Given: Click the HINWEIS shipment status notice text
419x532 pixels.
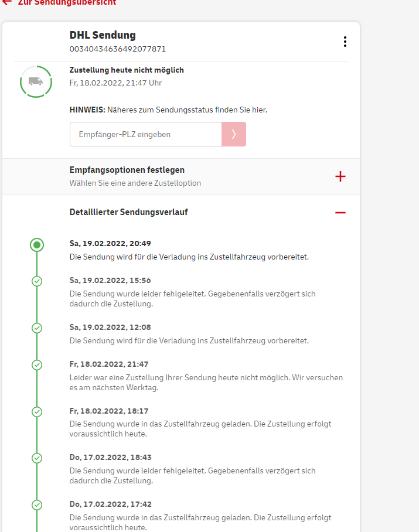Looking at the screenshot, I should coord(168,110).
